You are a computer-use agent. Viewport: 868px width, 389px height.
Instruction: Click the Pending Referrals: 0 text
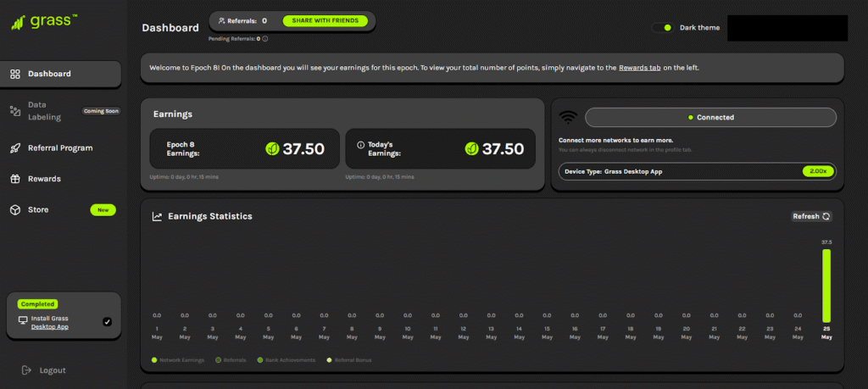[x=234, y=39]
